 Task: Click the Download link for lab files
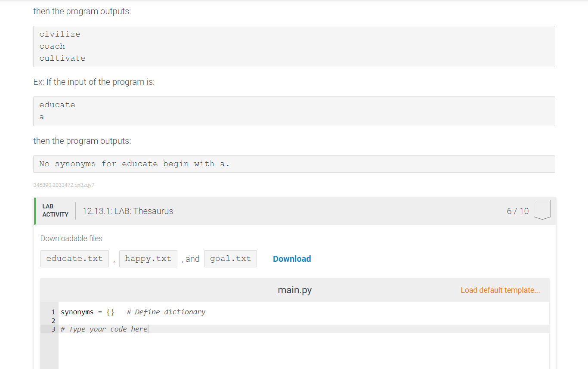tap(292, 259)
